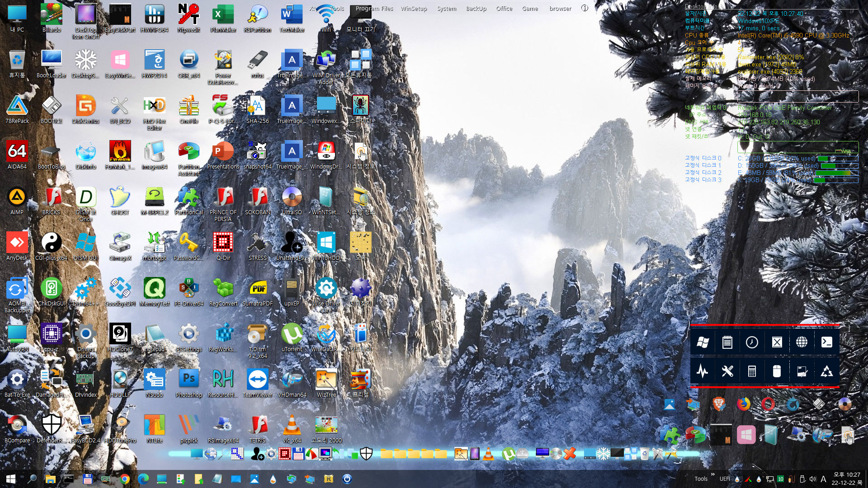Open File Explorer from the taskbar
The height and width of the screenshot is (488, 868).
(50, 479)
